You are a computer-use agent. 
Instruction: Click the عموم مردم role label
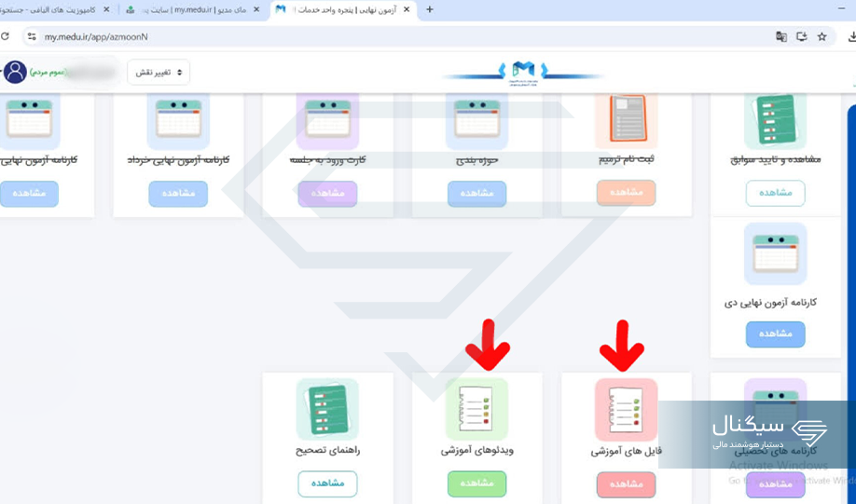48,72
